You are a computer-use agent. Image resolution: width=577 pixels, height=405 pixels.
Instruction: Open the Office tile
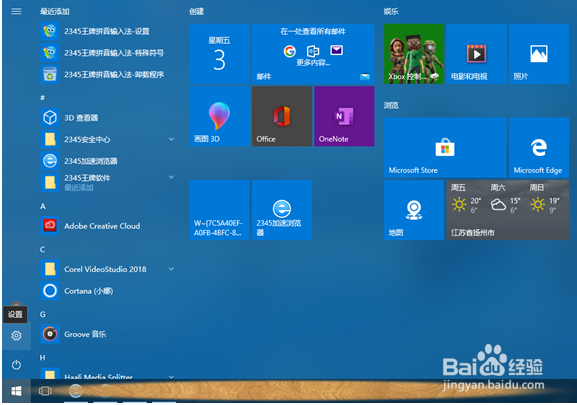[x=282, y=116]
